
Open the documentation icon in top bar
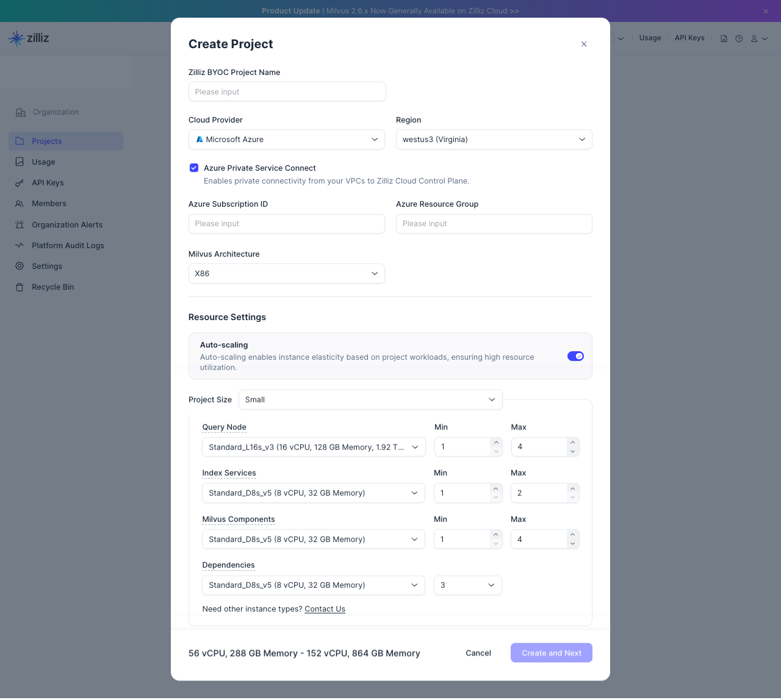724,38
